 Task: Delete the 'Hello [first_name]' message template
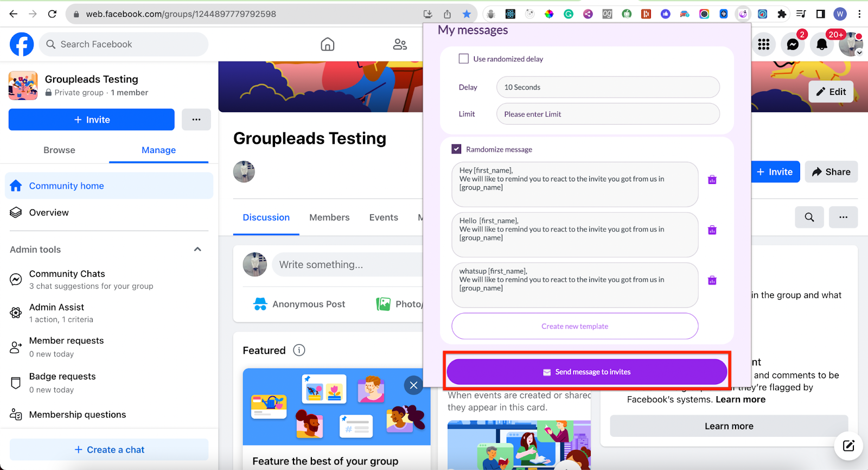click(x=712, y=230)
